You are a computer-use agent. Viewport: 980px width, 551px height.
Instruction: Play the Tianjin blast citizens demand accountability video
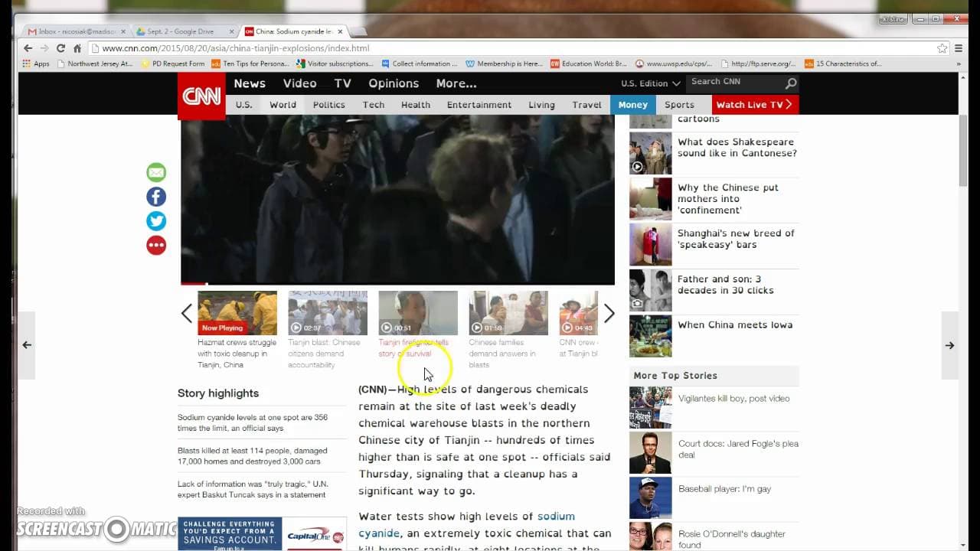pyautogui.click(x=328, y=313)
